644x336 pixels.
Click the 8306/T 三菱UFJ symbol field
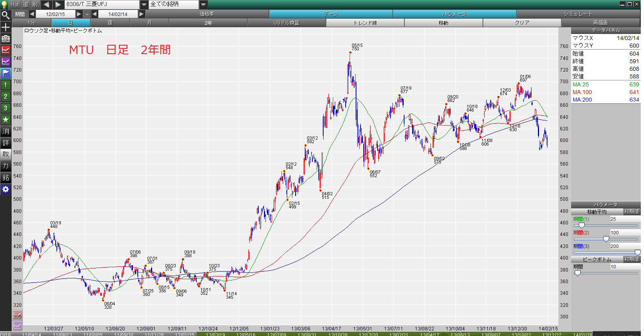point(103,4)
